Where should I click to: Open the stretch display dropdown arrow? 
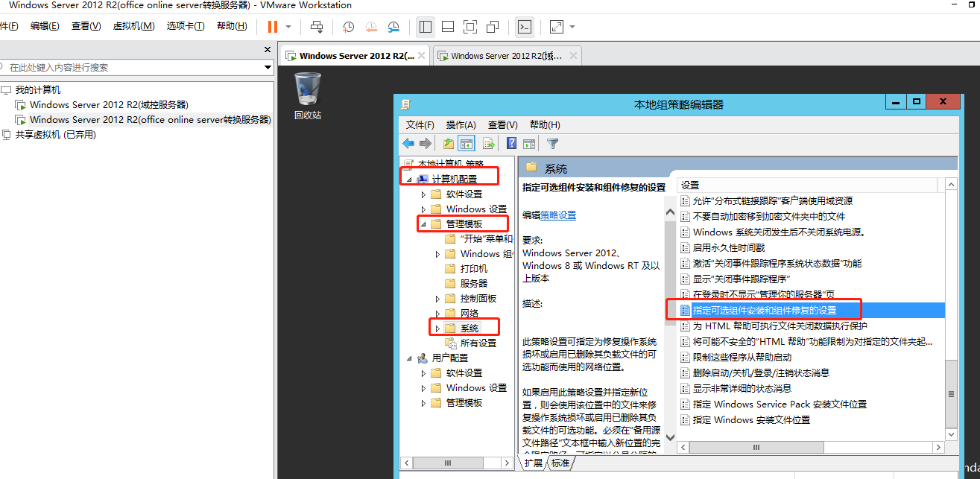tap(572, 27)
